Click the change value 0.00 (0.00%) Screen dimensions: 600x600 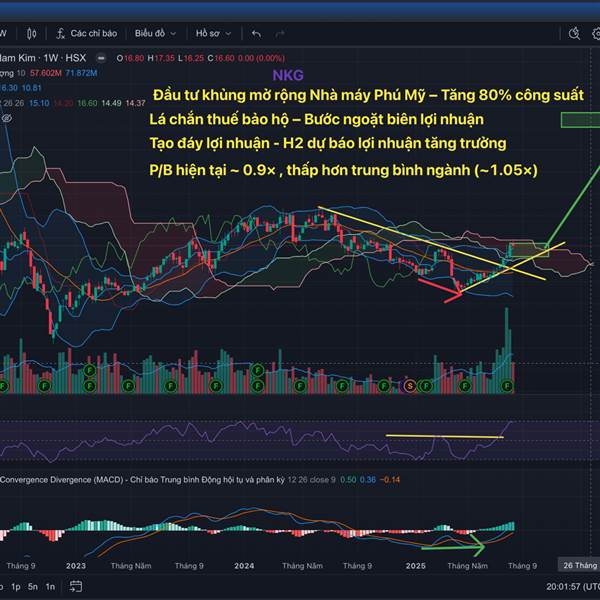pos(261,58)
